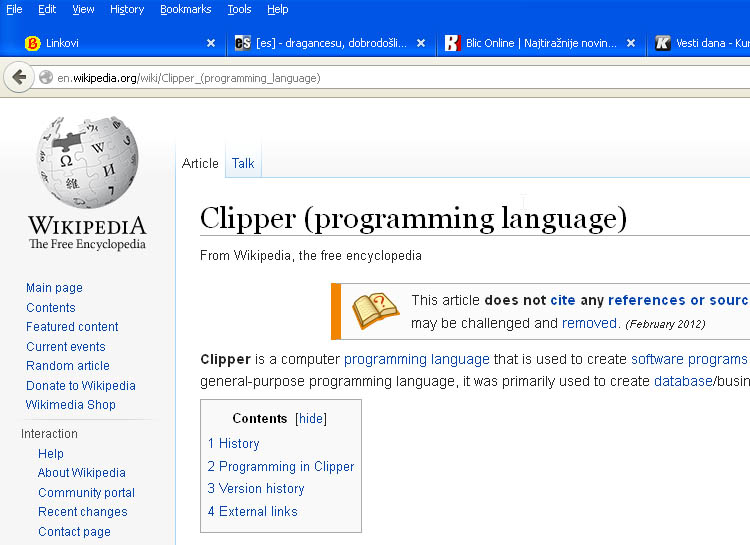Open the Help link under Interaction

point(51,454)
